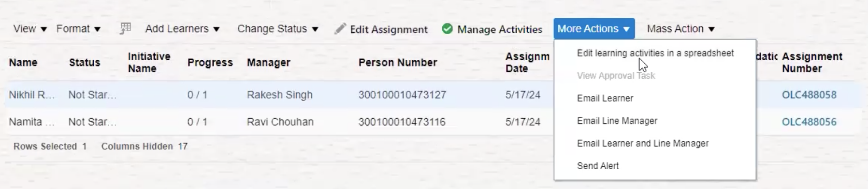
Task: Open assignment number OLC488058 link
Action: [x=809, y=95]
